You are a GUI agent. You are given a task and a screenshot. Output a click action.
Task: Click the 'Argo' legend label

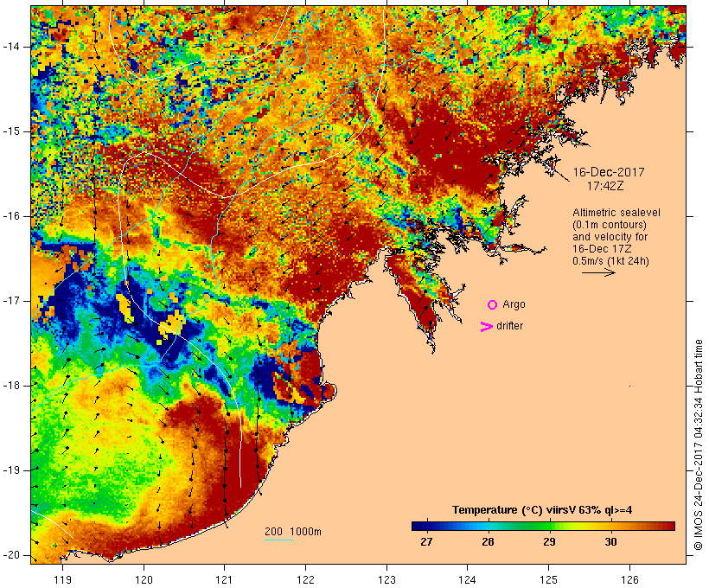[x=514, y=304]
